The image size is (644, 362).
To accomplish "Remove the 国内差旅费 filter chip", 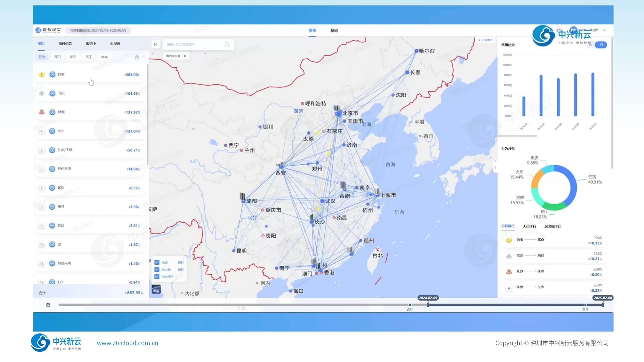I will click(x=185, y=56).
